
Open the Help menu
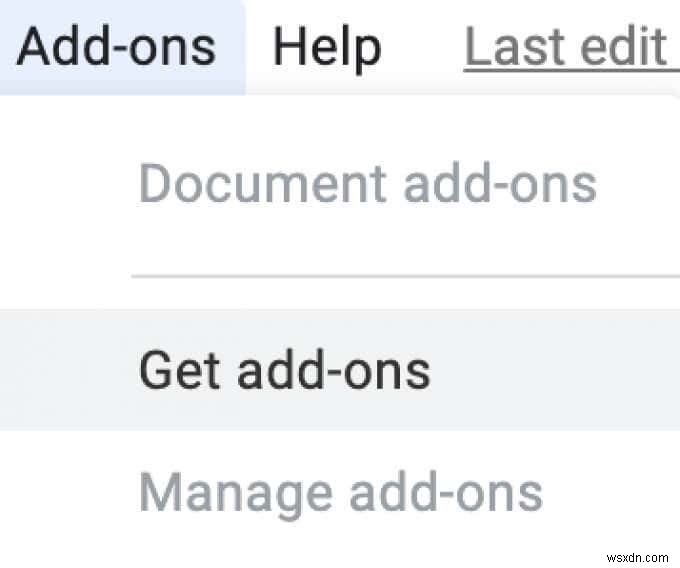tap(327, 46)
